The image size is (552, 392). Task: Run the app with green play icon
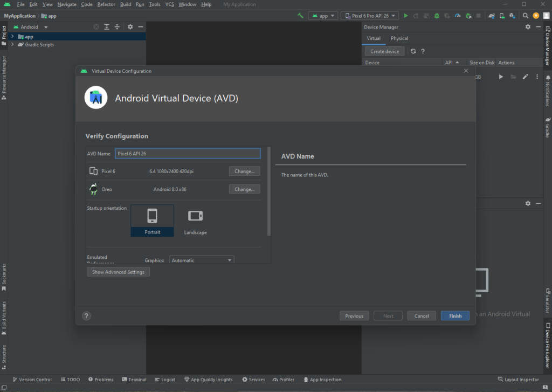[x=405, y=16]
